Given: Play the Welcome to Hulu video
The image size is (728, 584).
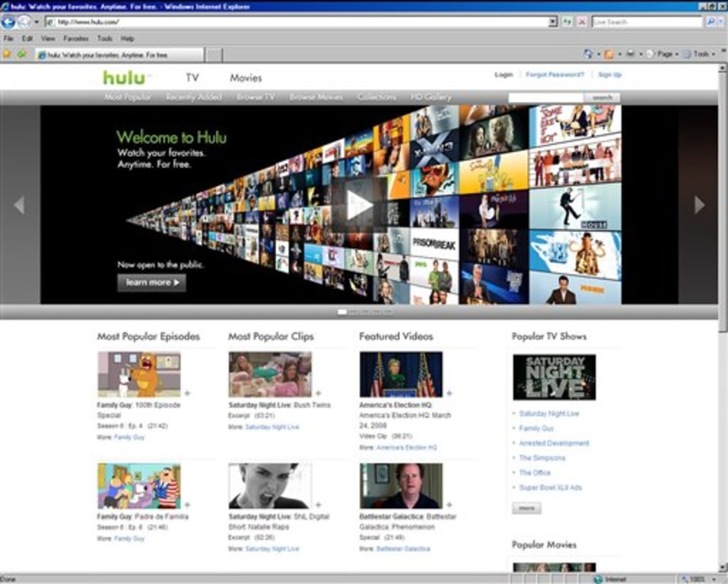Looking at the screenshot, I should click(x=359, y=205).
